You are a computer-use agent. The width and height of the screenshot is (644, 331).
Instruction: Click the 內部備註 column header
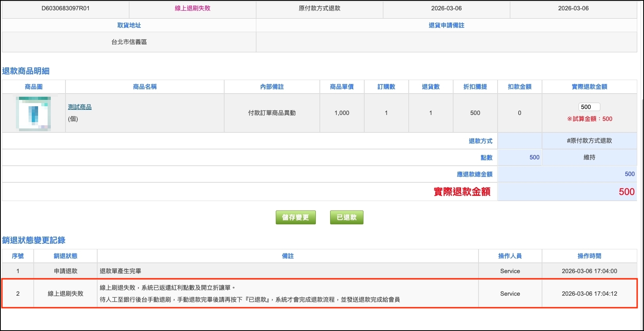pos(272,87)
